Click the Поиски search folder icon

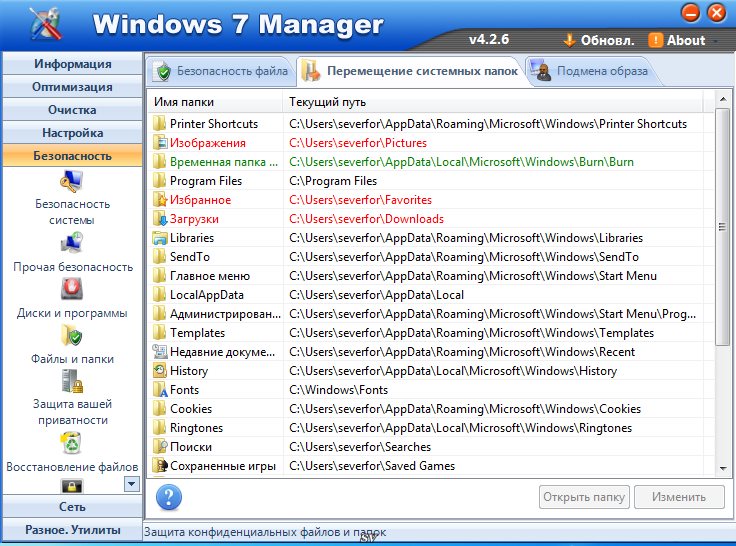coord(160,447)
